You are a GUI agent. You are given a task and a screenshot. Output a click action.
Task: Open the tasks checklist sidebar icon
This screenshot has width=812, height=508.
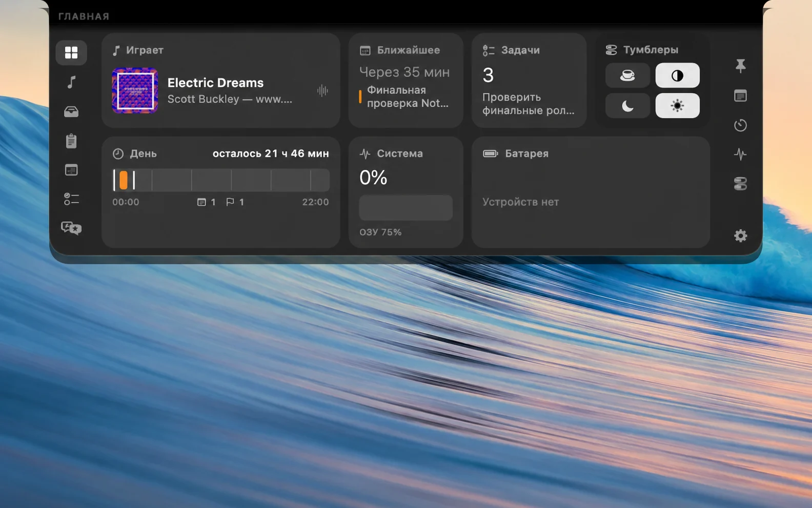[x=71, y=199]
